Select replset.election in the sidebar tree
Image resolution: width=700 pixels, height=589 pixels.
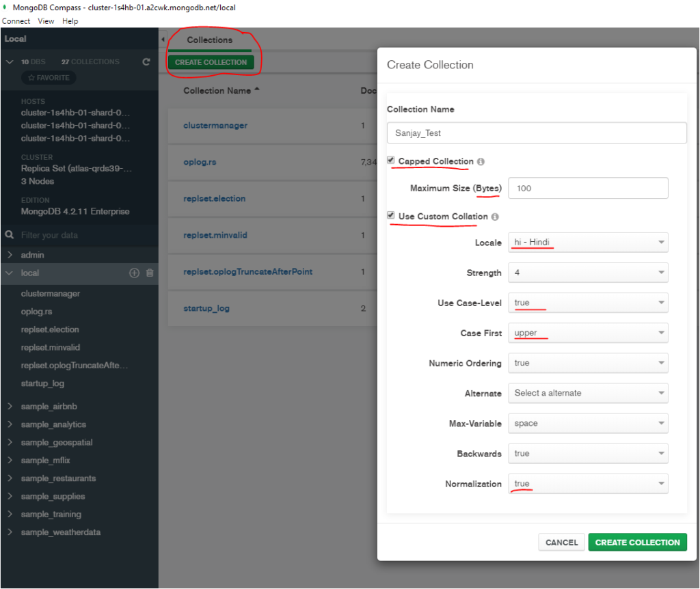(50, 329)
